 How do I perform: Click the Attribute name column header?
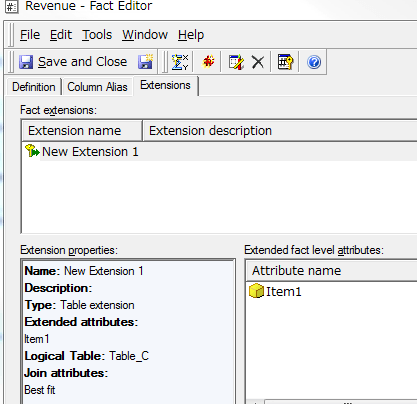pyautogui.click(x=332, y=271)
